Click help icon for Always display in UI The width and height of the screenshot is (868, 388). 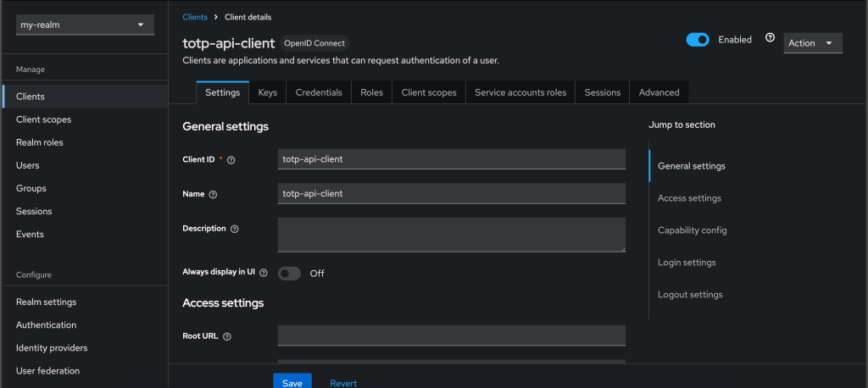tap(264, 273)
